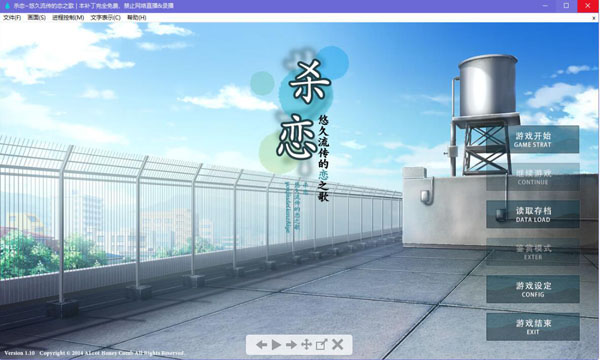Open 游戏设定 CONFIG settings
Viewport: 600px width, 360px height.
tap(533, 289)
